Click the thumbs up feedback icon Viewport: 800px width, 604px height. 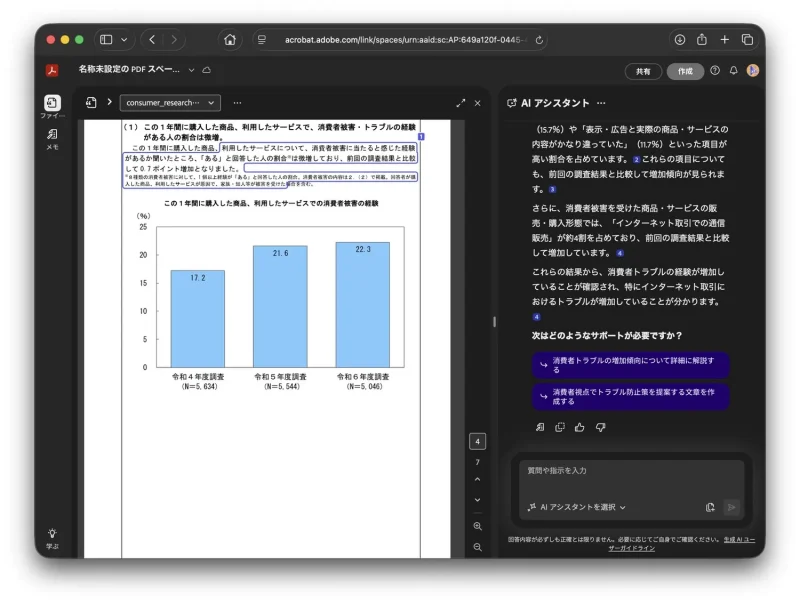coord(580,427)
